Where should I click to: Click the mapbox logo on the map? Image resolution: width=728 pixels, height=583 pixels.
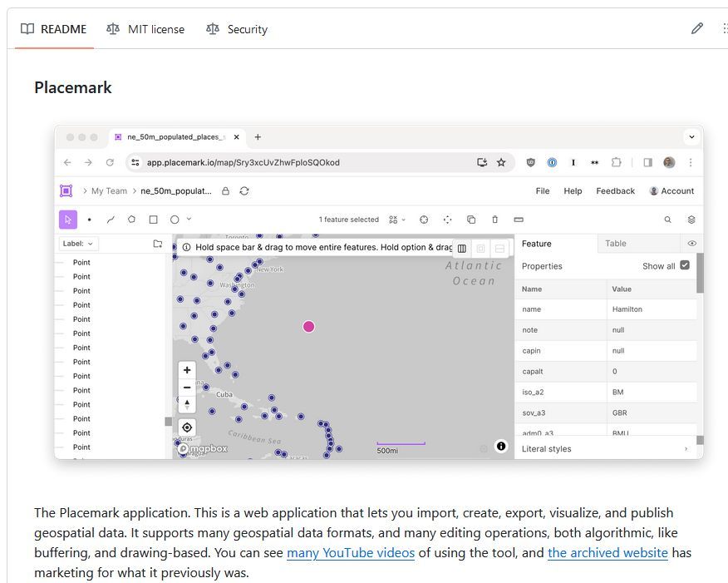[x=203, y=449]
